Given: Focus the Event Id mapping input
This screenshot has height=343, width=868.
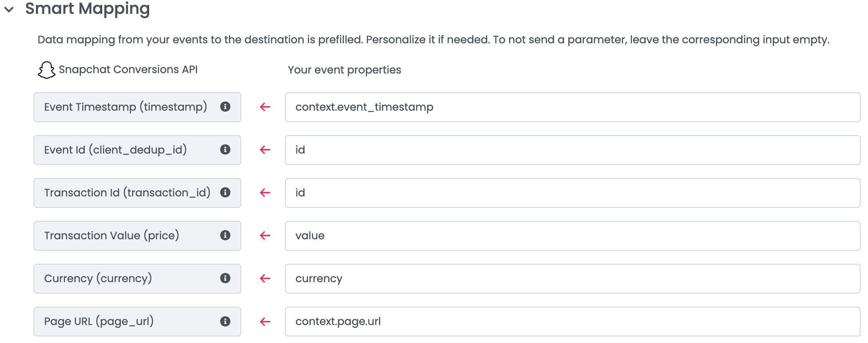Looking at the screenshot, I should tap(572, 150).
